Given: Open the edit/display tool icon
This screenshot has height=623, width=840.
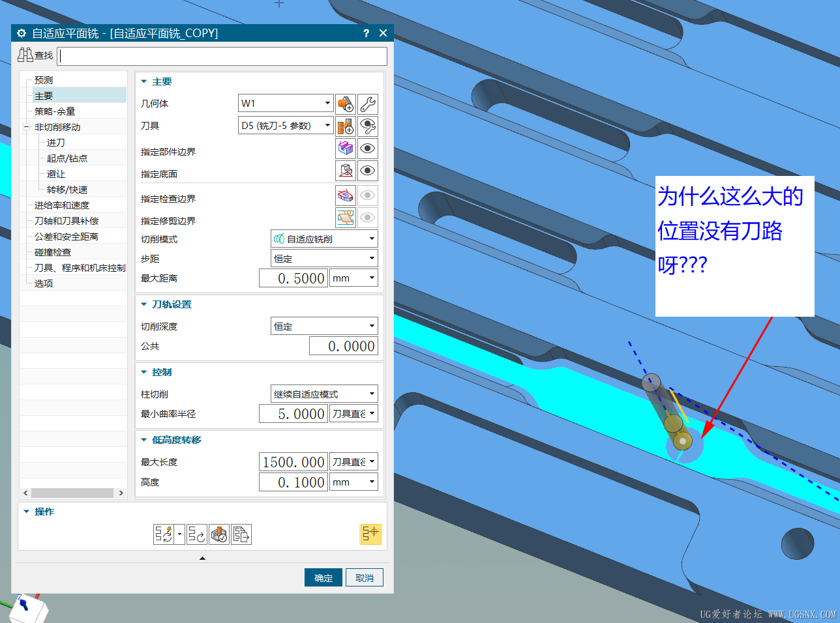Looking at the screenshot, I should click(368, 126).
